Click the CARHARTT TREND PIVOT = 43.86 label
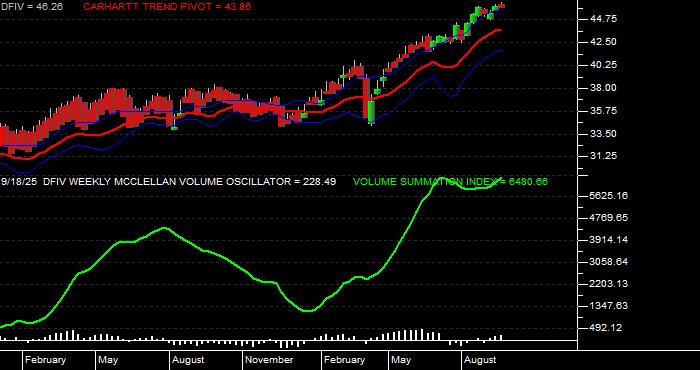Viewport: 700px width, 370px height. click(x=167, y=6)
